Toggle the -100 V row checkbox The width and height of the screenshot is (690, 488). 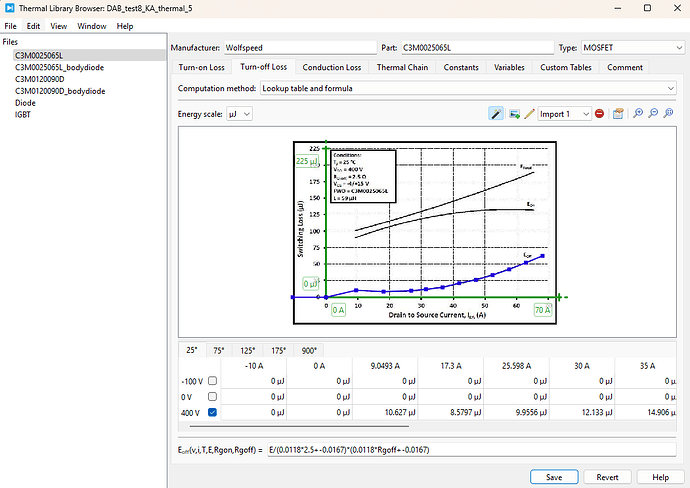(213, 381)
